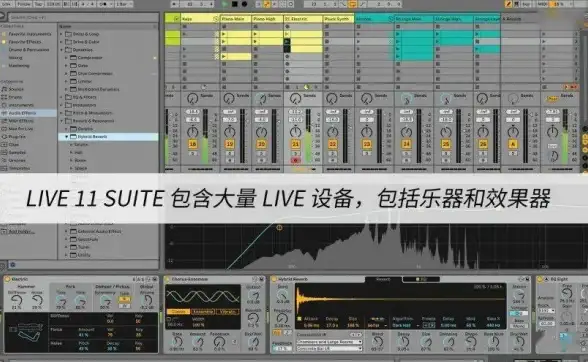Click the Grooves category icon
This screenshot has width=588, height=362.
click(4, 160)
